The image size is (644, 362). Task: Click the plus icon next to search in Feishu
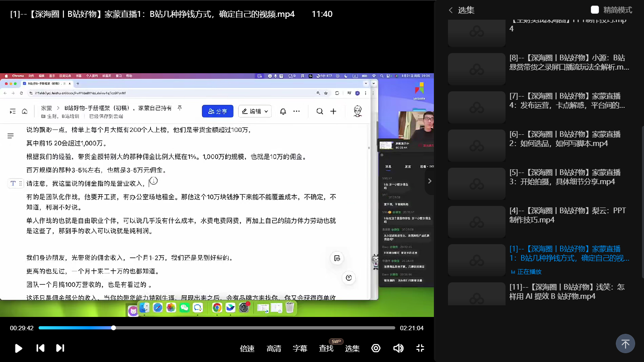point(333,111)
